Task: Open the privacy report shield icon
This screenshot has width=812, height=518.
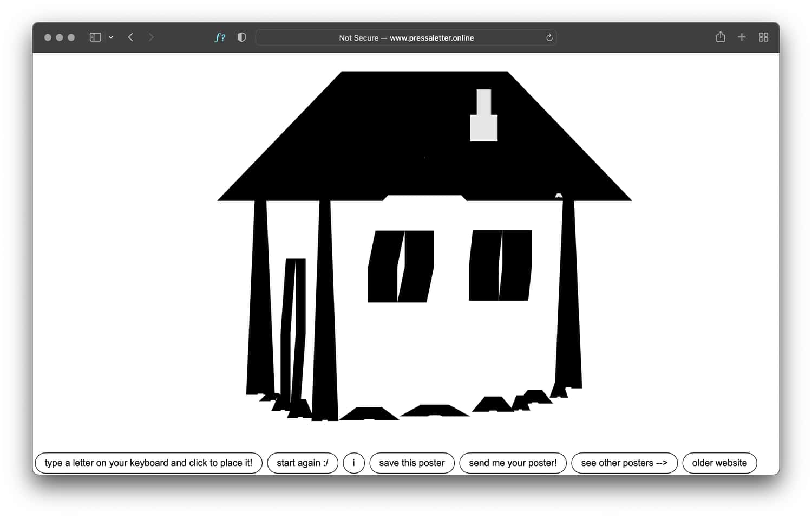Action: (x=241, y=37)
